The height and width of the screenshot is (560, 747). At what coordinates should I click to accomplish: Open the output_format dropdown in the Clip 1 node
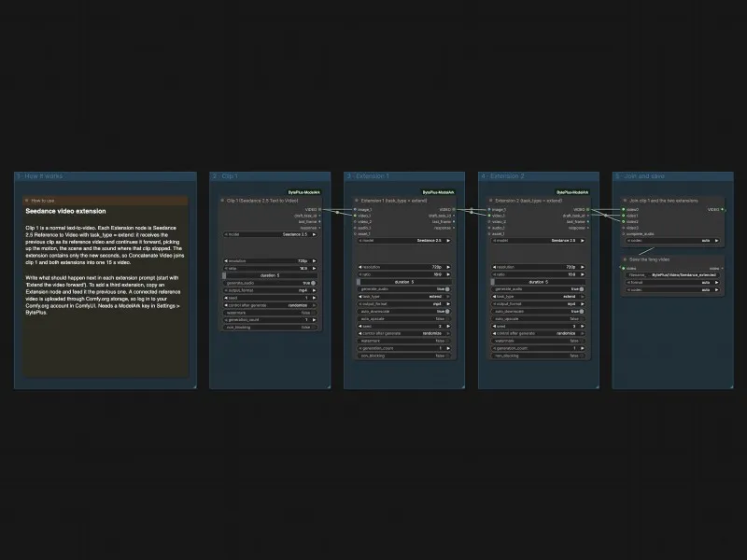tap(270, 290)
